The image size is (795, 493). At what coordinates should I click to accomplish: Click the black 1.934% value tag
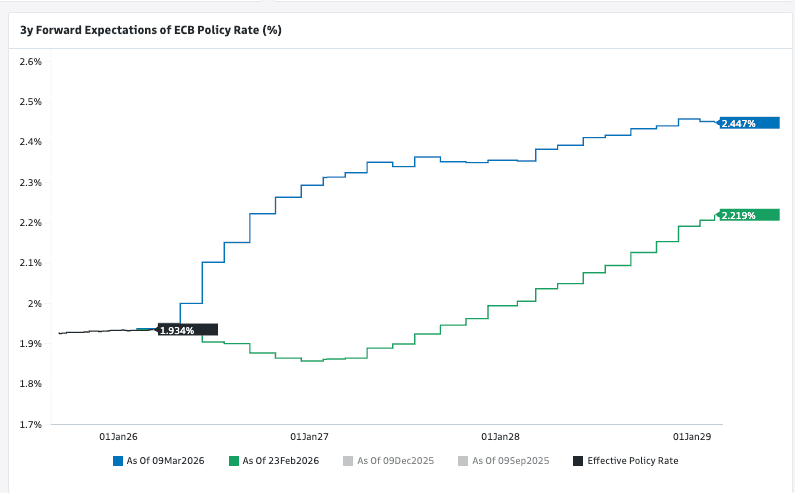[178, 329]
